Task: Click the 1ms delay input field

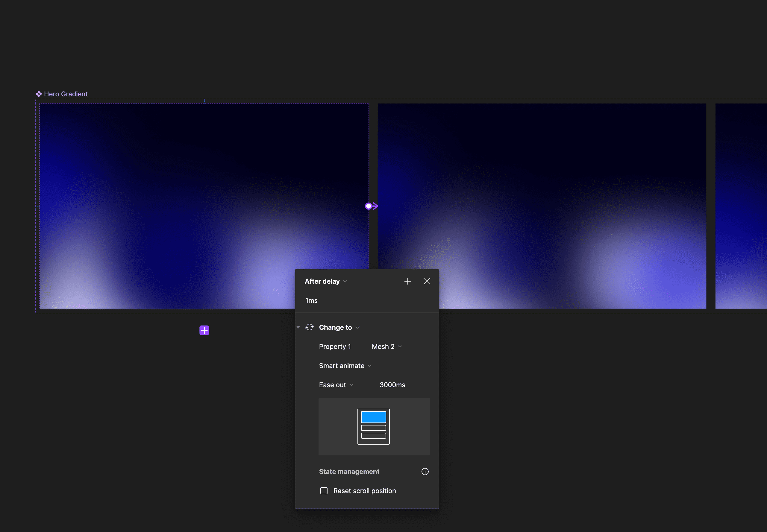Action: point(311,300)
